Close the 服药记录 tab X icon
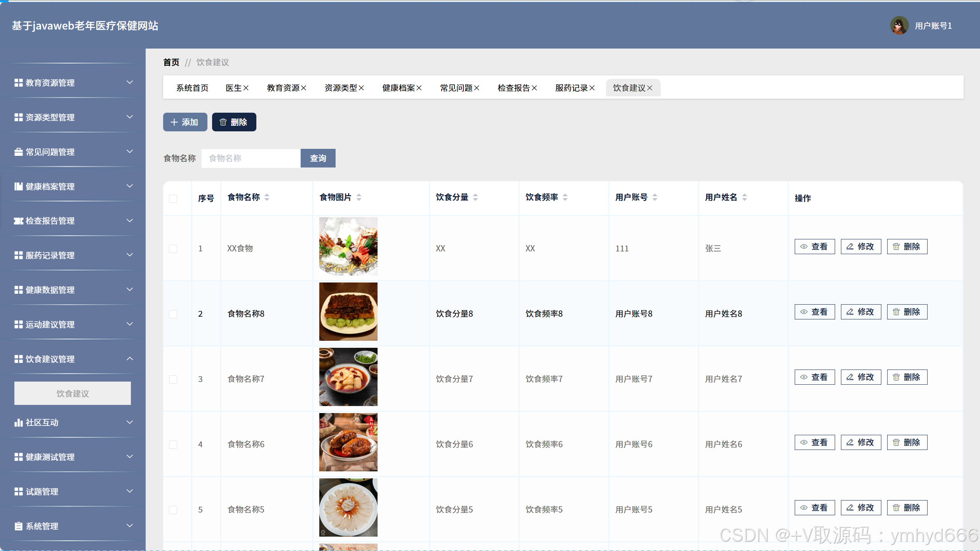Image resolution: width=980 pixels, height=551 pixels. click(592, 88)
